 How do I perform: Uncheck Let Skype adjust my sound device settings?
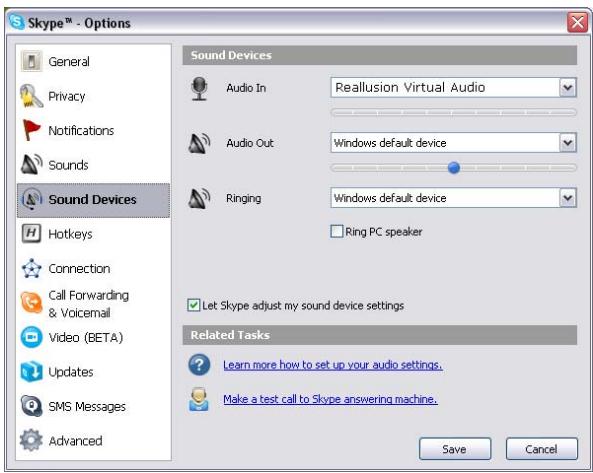point(194,305)
